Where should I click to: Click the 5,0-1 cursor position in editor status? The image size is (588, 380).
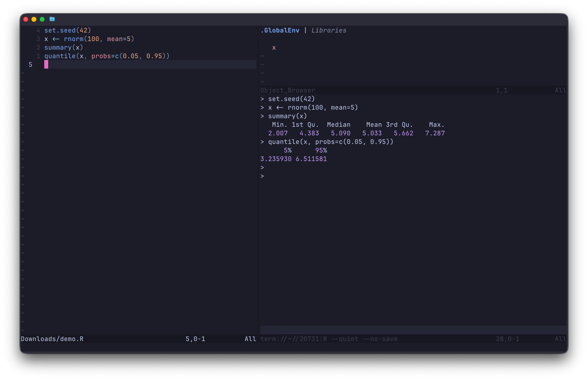pos(195,339)
